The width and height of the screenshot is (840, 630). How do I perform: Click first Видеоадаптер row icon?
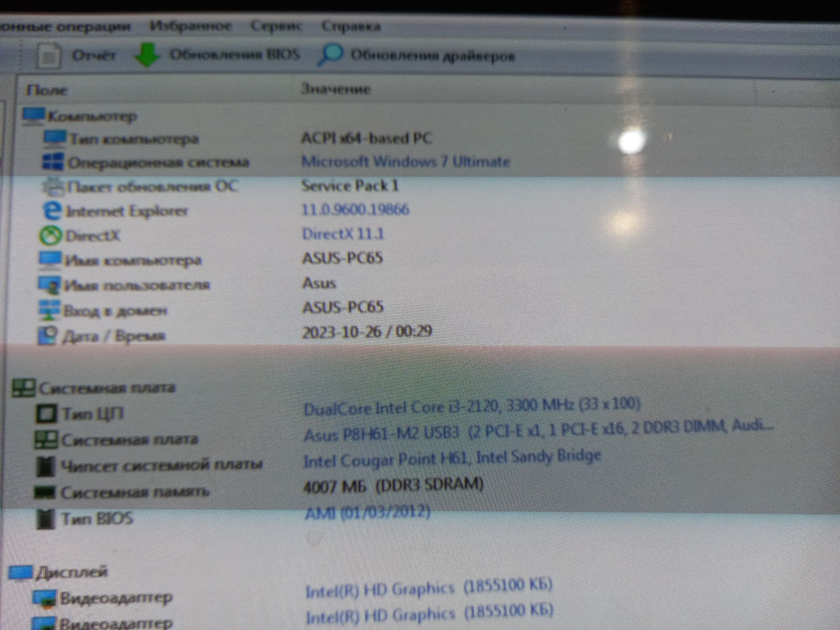(x=44, y=599)
